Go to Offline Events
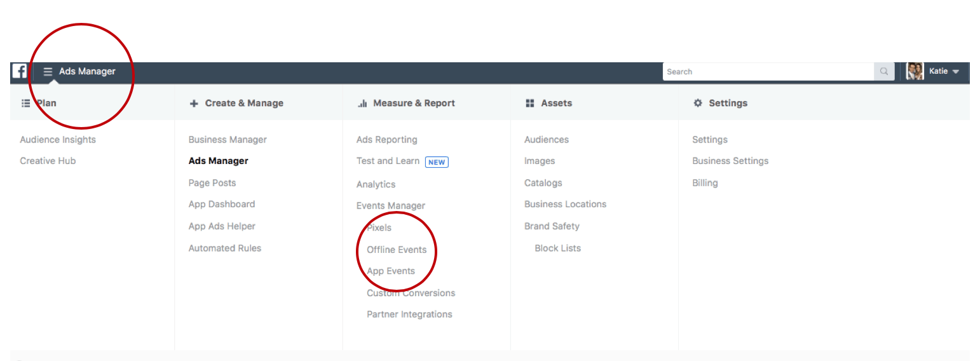The width and height of the screenshot is (980, 361). click(x=397, y=250)
